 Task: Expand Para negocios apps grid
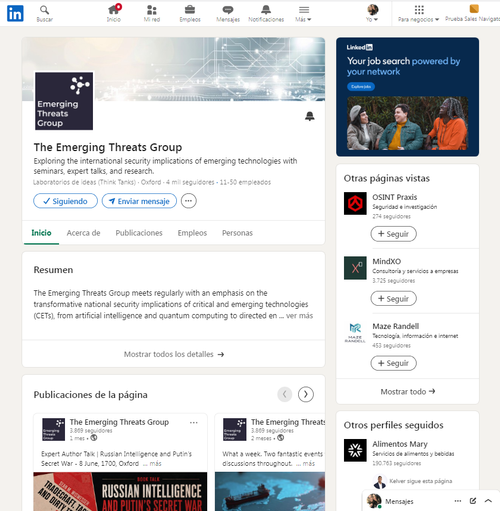[419, 14]
